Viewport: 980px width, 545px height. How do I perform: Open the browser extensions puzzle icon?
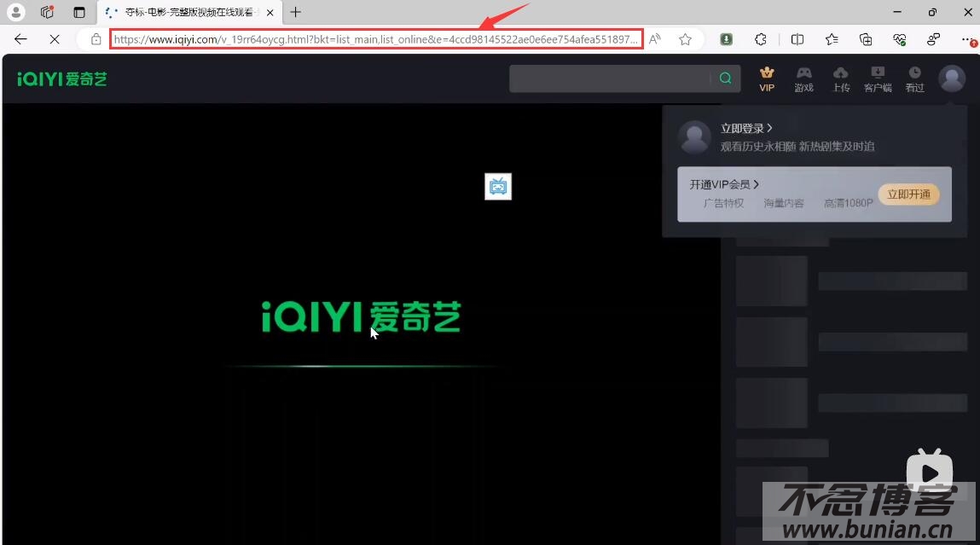[760, 39]
